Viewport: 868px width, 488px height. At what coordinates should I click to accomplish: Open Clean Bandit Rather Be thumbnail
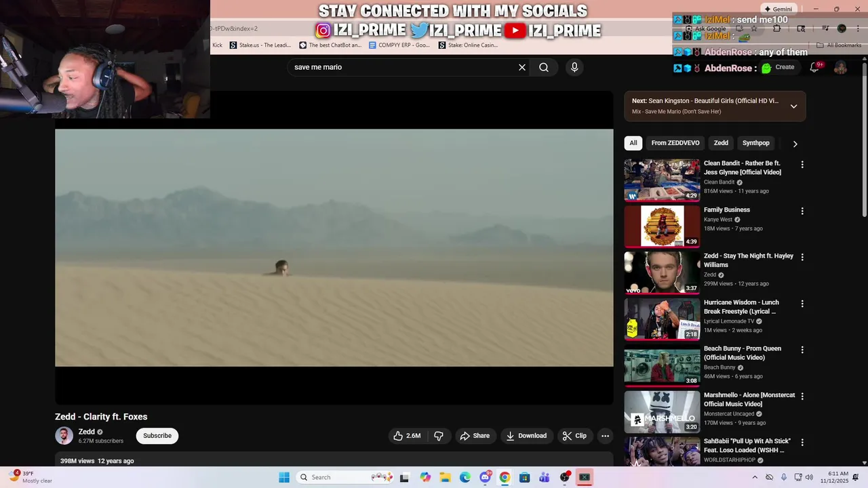coord(662,180)
